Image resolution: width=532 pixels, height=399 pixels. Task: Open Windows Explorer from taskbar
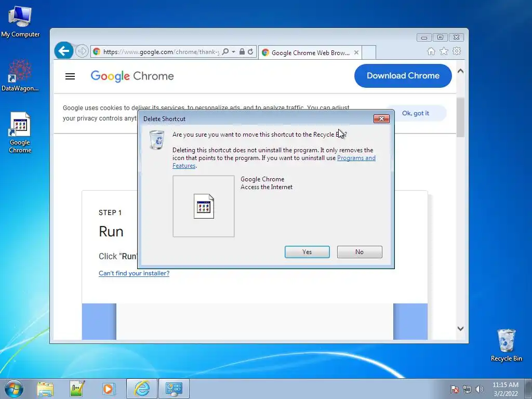(45, 389)
